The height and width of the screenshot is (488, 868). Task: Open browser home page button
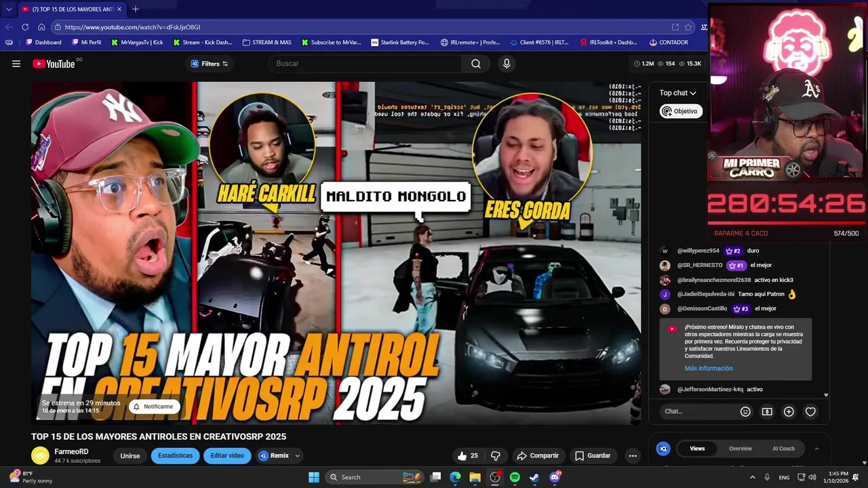(41, 27)
